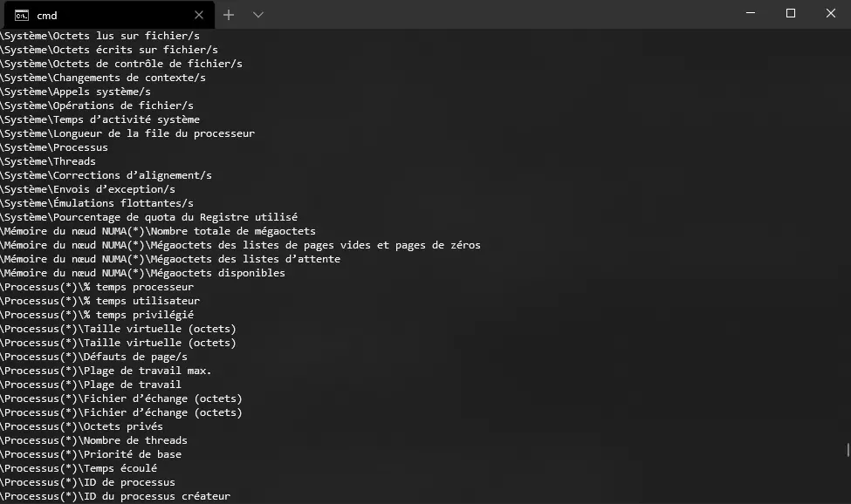Viewport: 851px width, 504px height.
Task: Open the new-tab profile dropdown chevron
Action: pos(258,15)
